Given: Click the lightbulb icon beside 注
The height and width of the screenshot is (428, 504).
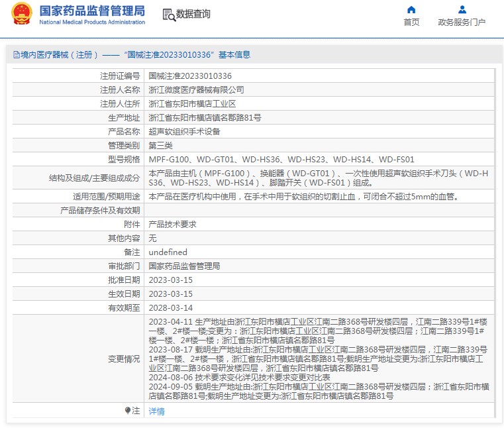Looking at the screenshot, I should [x=128, y=411].
